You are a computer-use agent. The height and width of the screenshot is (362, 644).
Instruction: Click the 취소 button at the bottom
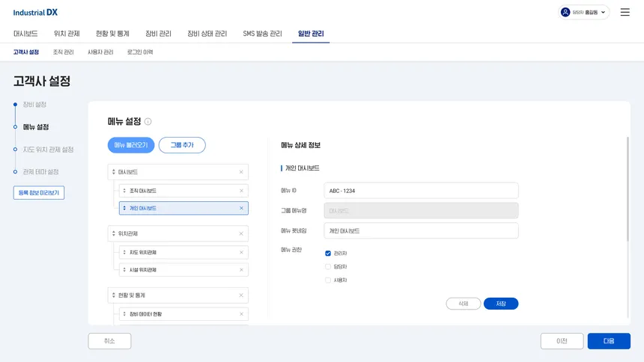pos(109,341)
